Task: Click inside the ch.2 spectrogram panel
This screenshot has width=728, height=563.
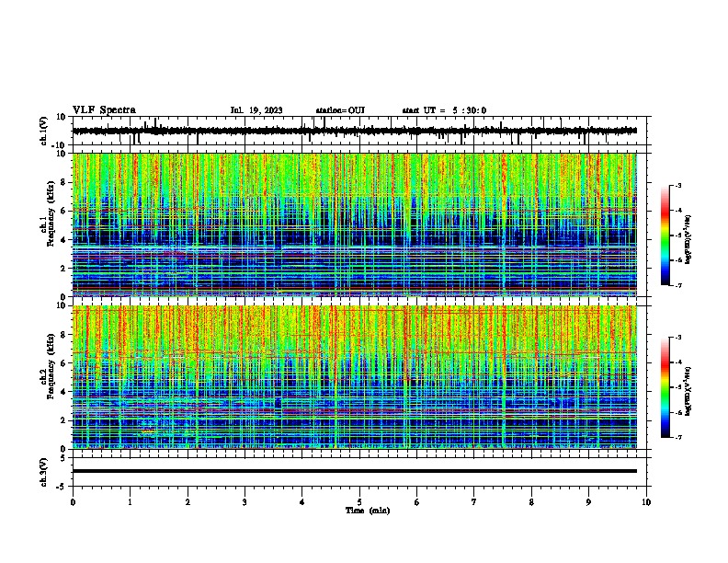Action: click(x=354, y=377)
